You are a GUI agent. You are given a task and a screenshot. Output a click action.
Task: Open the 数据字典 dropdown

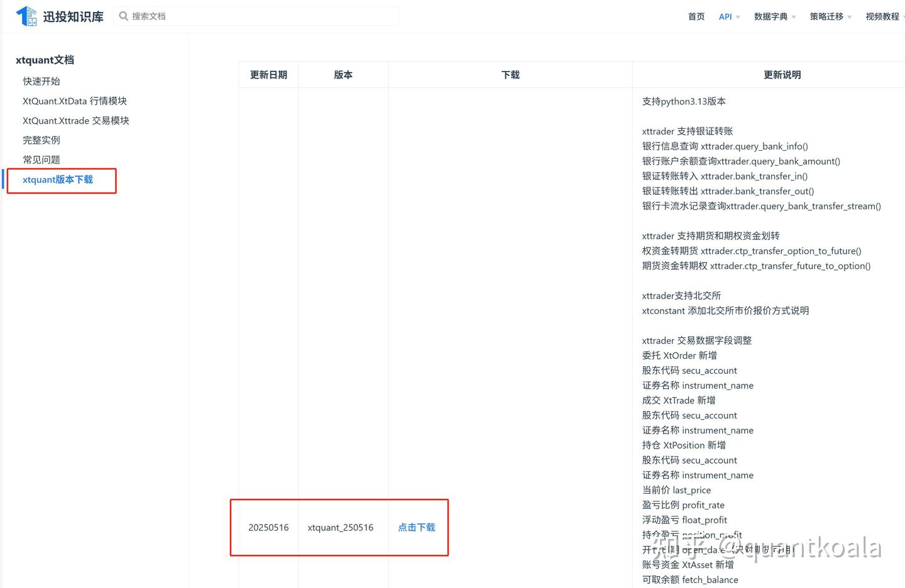pyautogui.click(x=771, y=16)
